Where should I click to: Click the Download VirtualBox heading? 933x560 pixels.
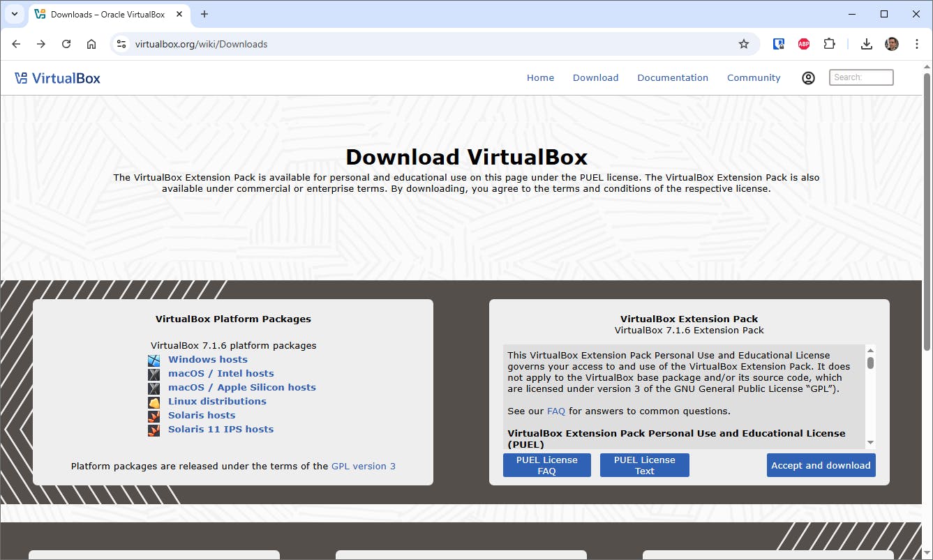pos(466,157)
